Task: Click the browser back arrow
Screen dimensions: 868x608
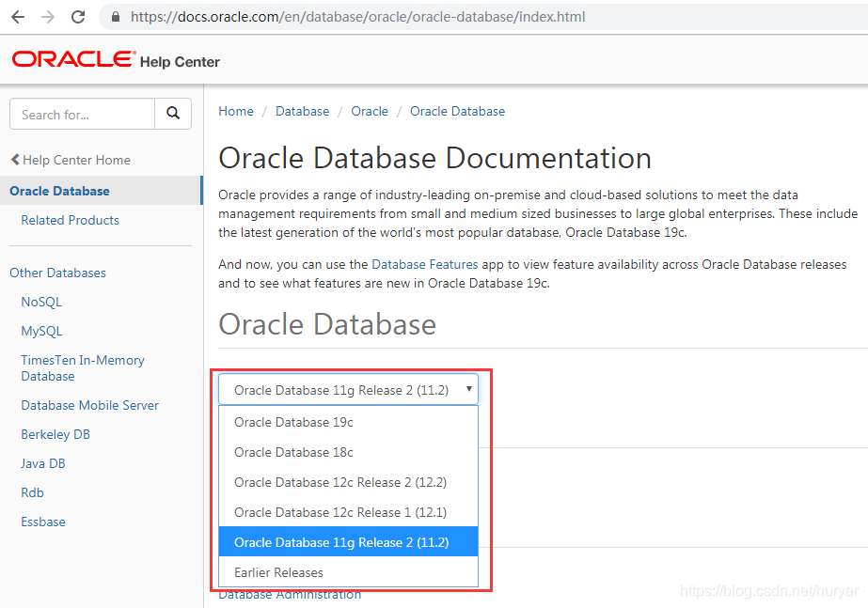Action: coord(18,17)
